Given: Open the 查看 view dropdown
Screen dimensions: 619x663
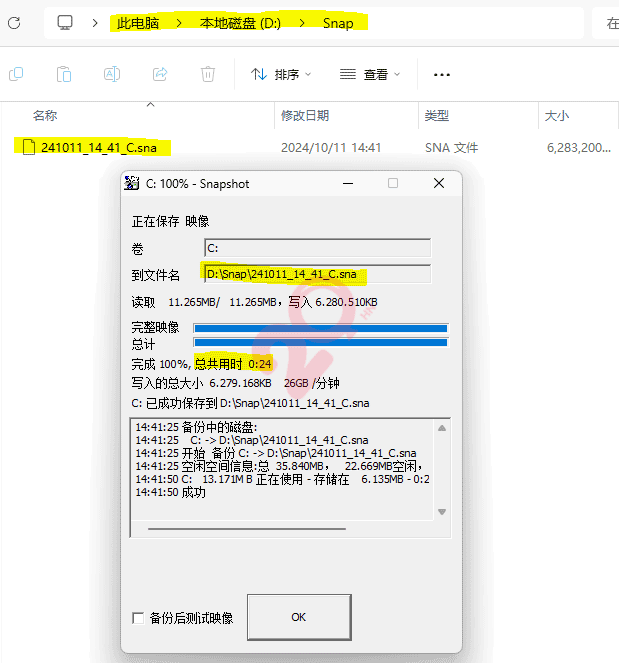Looking at the screenshot, I should click(x=369, y=74).
